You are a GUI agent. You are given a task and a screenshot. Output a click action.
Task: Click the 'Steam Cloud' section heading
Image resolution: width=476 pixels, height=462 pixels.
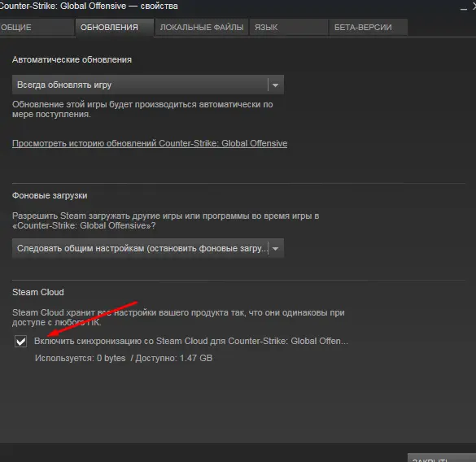(x=38, y=292)
